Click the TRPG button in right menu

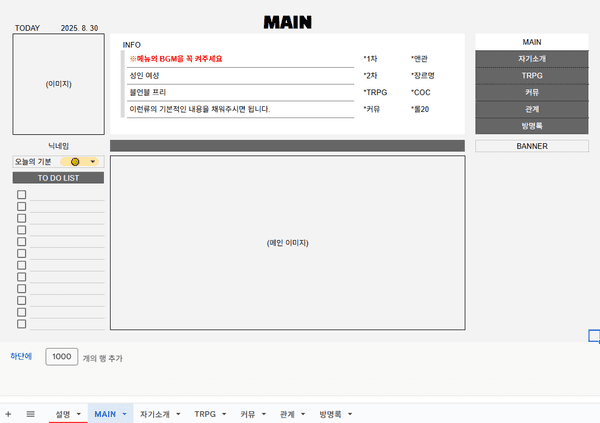point(531,75)
